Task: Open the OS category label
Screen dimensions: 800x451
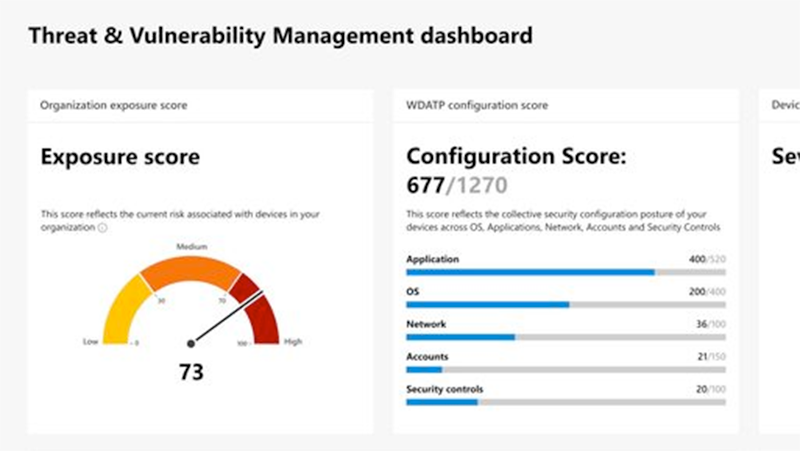Action: tap(413, 292)
